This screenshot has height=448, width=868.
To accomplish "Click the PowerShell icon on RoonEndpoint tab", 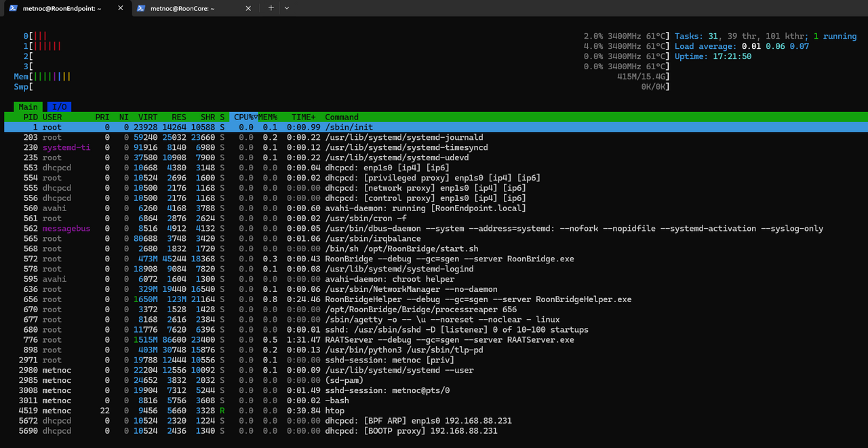I will point(13,8).
